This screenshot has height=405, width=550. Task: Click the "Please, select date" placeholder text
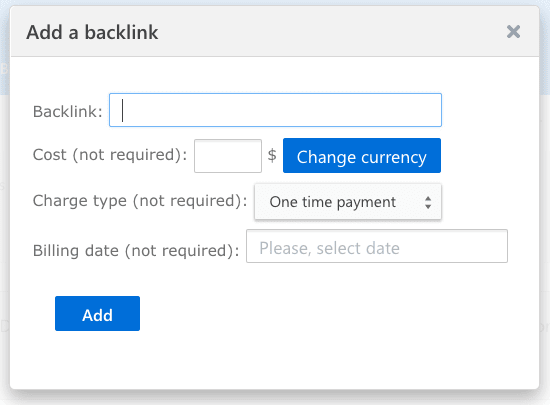(x=329, y=248)
